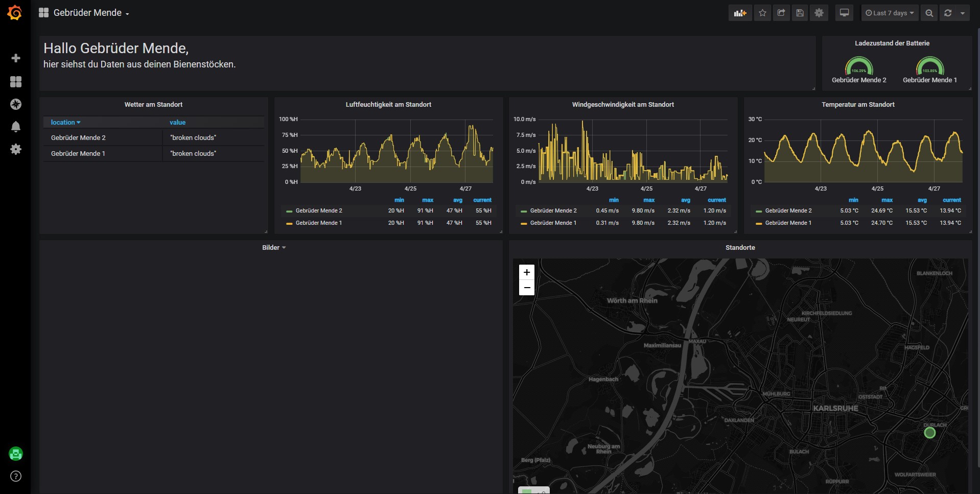Select the Gebrüder Mende 1 location cell
The height and width of the screenshot is (494, 980).
point(103,154)
